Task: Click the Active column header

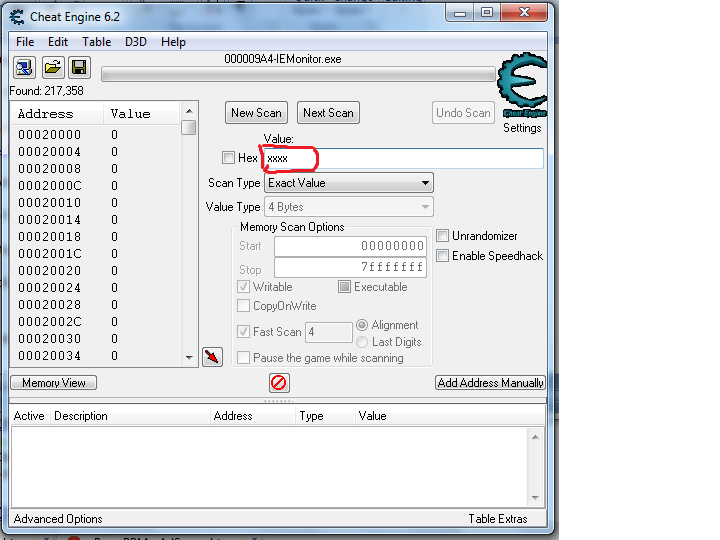Action: 29,416
